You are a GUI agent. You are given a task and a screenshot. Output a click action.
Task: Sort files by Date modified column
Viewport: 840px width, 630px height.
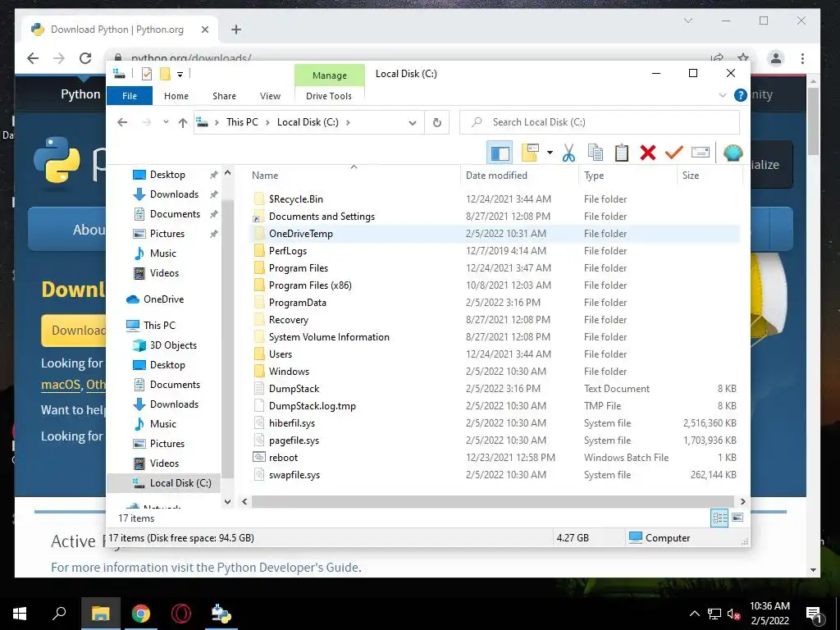(519, 176)
